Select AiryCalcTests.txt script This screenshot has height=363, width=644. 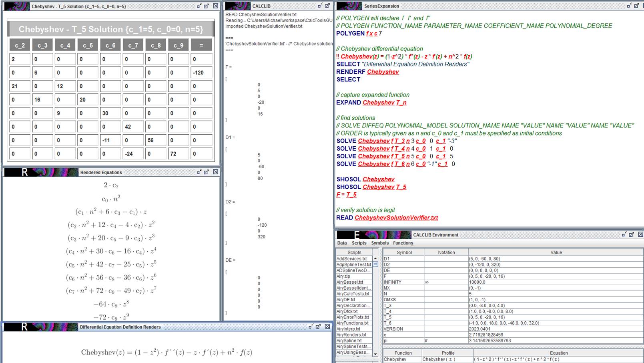354,294
